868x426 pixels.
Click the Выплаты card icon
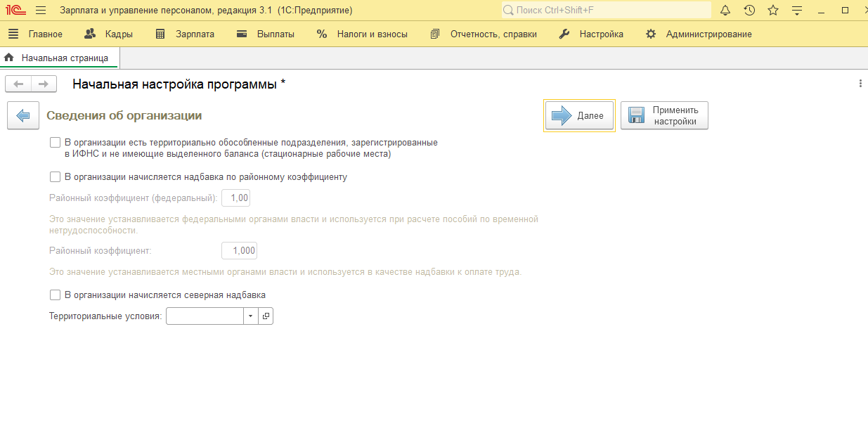[242, 34]
